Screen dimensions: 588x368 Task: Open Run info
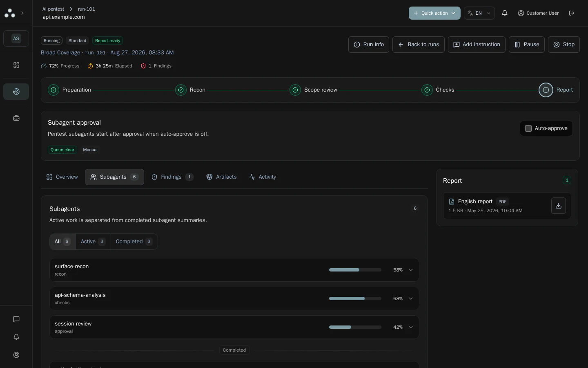tap(369, 45)
